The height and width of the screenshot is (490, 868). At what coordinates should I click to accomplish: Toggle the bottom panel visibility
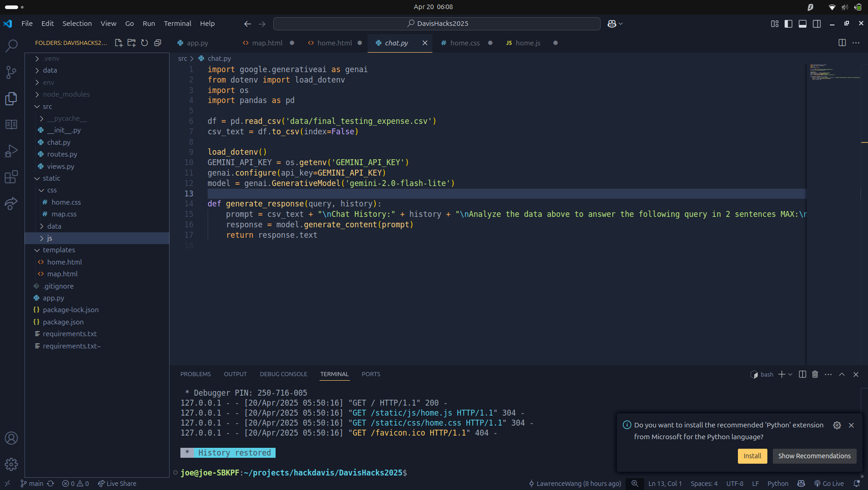click(x=803, y=24)
